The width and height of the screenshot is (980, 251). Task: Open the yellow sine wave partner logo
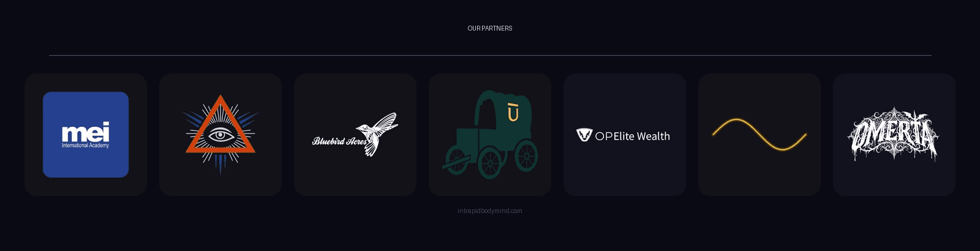(x=759, y=135)
